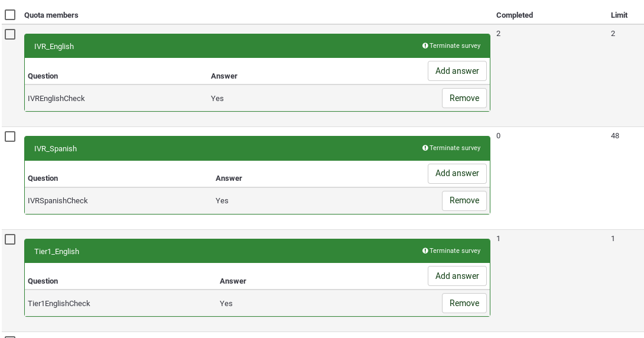Remove the IVRSpanishCheck quota member
This screenshot has width=644, height=338.
[x=464, y=200]
